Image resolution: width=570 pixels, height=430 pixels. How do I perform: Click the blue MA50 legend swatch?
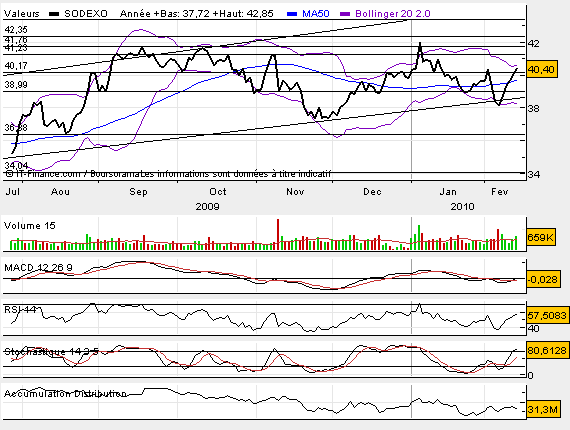pos(292,14)
